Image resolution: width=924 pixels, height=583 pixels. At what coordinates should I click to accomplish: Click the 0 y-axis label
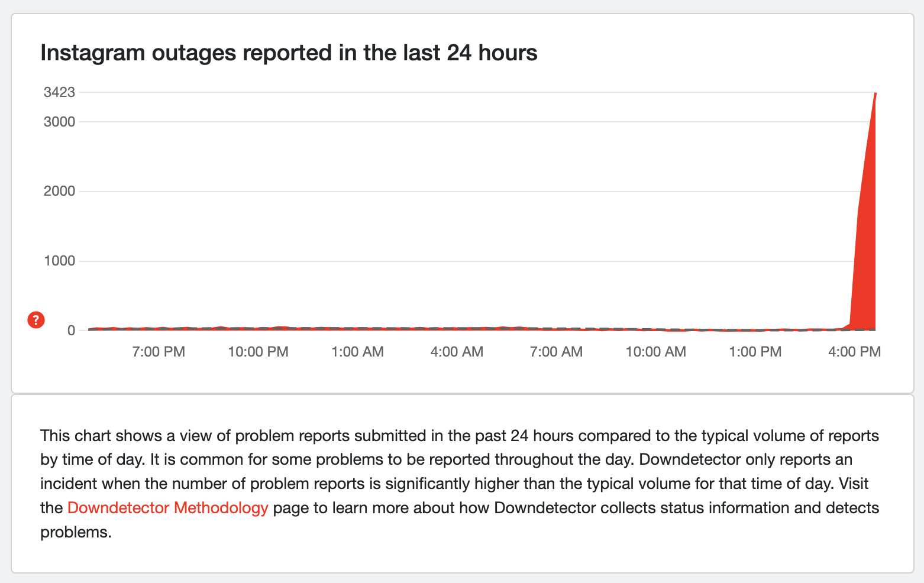[x=71, y=330]
